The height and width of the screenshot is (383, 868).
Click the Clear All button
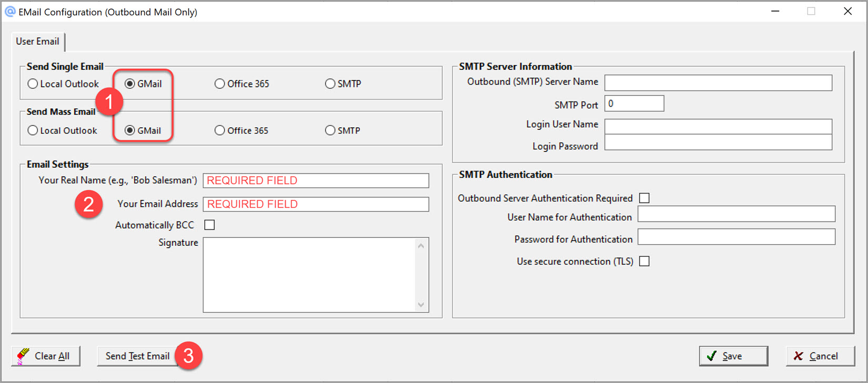click(x=46, y=356)
